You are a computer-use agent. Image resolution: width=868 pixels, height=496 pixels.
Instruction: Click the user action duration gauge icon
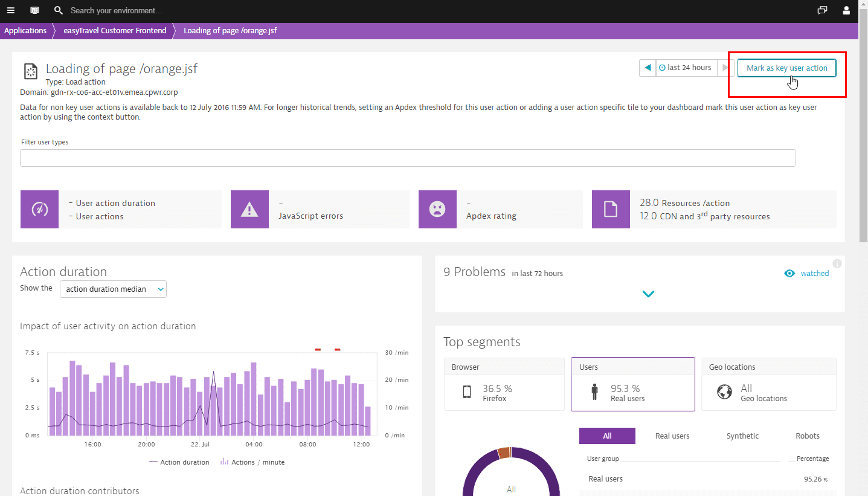(39, 210)
